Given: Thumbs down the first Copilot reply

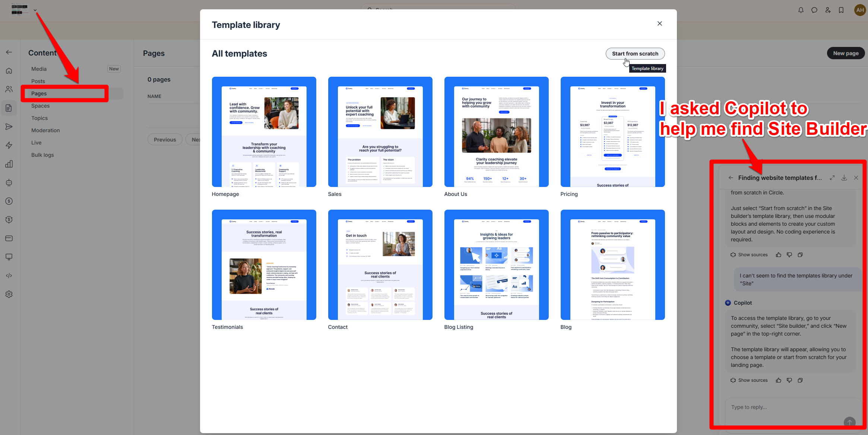Looking at the screenshot, I should pyautogui.click(x=789, y=255).
